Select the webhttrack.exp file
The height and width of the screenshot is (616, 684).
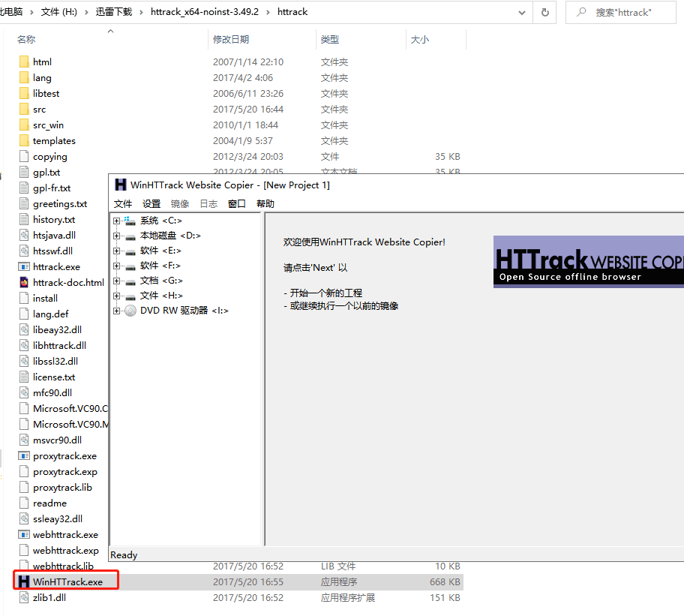66,550
